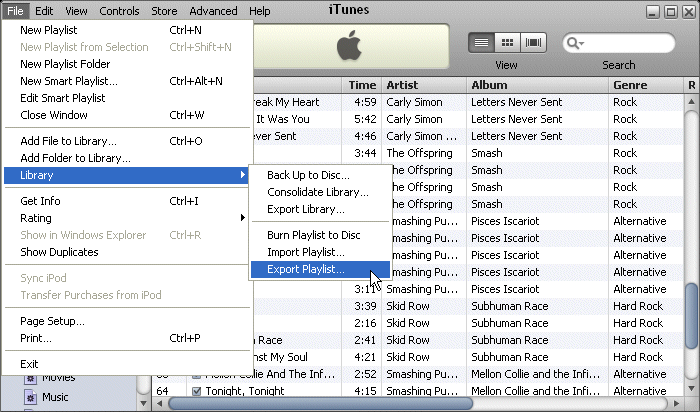Image resolution: width=700 pixels, height=412 pixels.
Task: Switch to grid view
Action: point(507,43)
